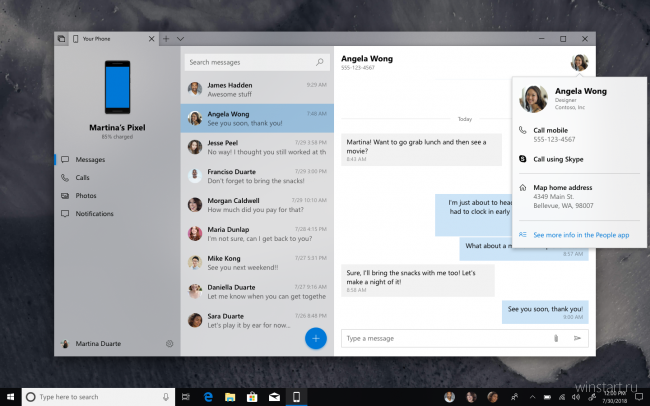Open Maria Dunlap conversation

[257, 234]
